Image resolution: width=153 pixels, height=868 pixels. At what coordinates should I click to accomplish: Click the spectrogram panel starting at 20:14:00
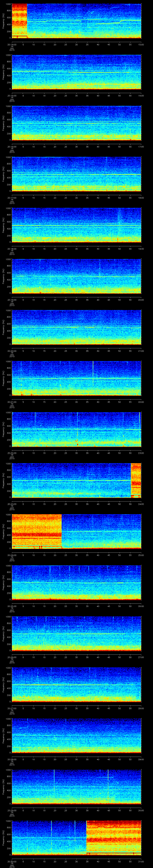click(x=76, y=21)
